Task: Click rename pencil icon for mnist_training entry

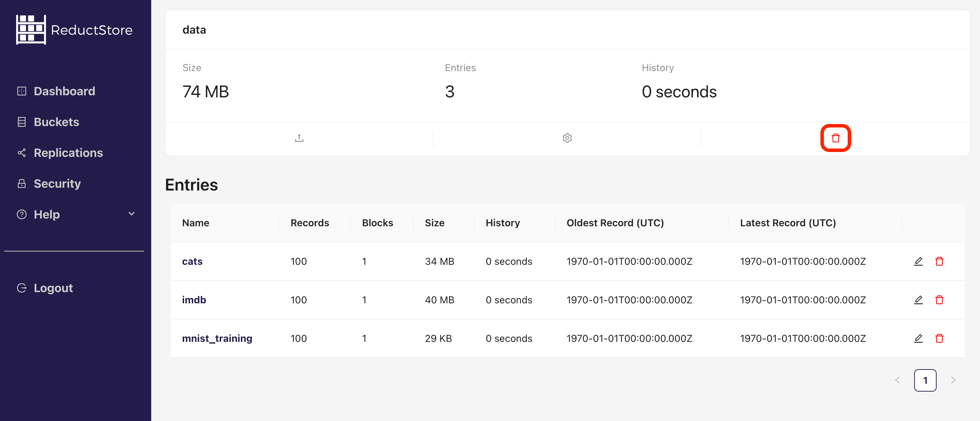Action: (918, 338)
